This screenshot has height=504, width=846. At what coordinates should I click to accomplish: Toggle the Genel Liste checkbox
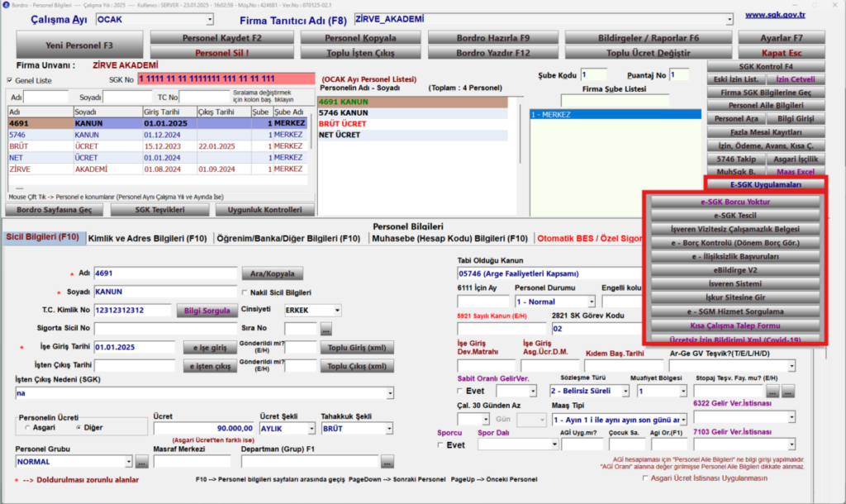click(x=9, y=80)
